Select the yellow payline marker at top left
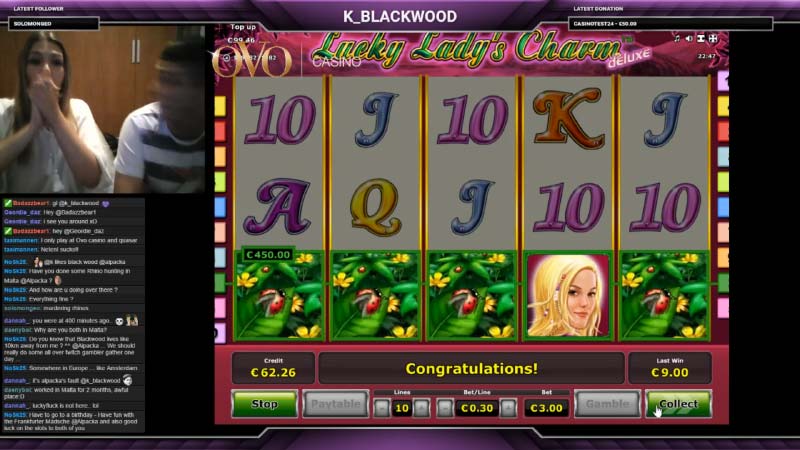The image size is (800, 450). 220,106
